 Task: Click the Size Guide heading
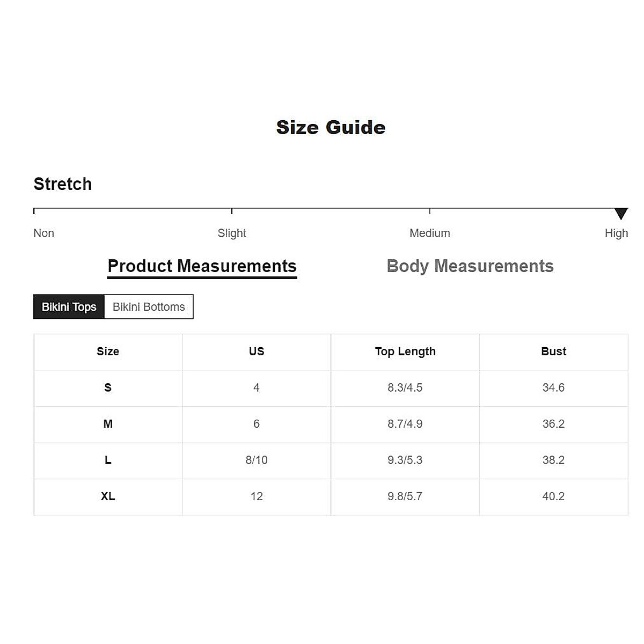(331, 128)
